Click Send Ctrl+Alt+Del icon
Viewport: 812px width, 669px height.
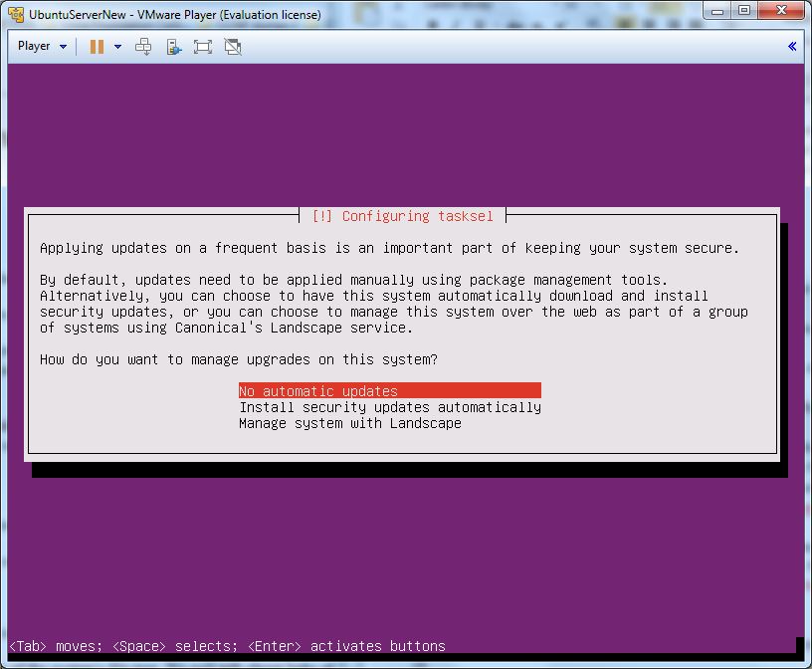click(x=143, y=47)
